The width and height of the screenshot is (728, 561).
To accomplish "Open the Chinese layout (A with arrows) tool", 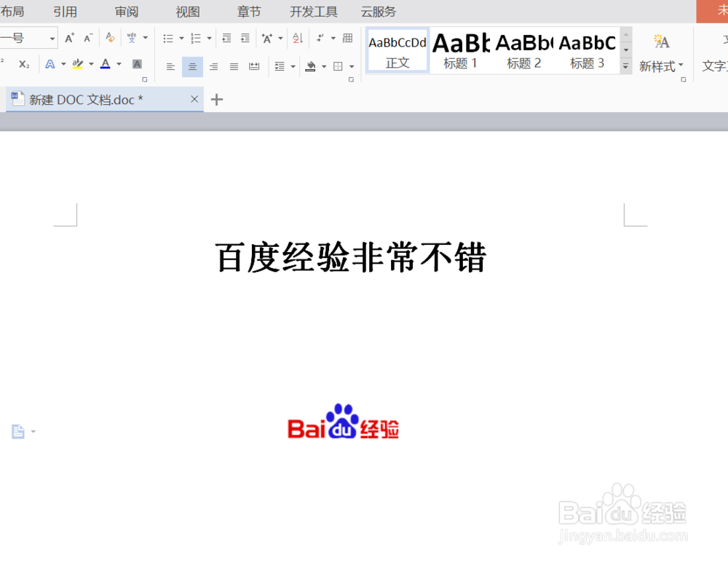I will pos(267,38).
